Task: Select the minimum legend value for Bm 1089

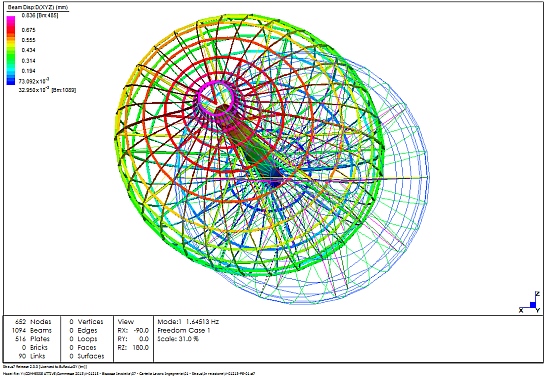Action: [x=47, y=90]
